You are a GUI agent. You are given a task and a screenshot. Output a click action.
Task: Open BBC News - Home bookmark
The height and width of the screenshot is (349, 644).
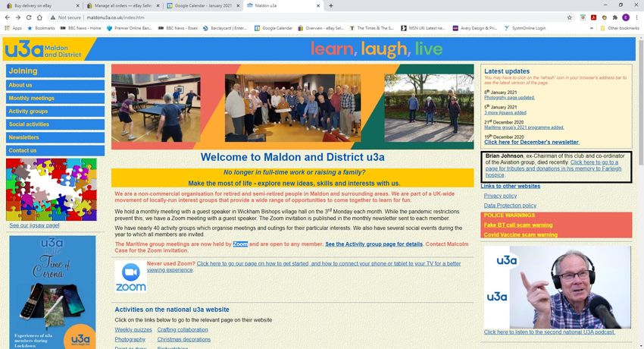pos(80,28)
